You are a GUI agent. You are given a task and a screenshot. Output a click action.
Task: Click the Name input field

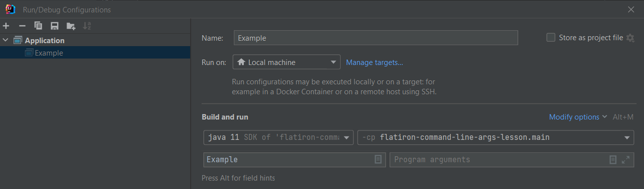(x=376, y=38)
